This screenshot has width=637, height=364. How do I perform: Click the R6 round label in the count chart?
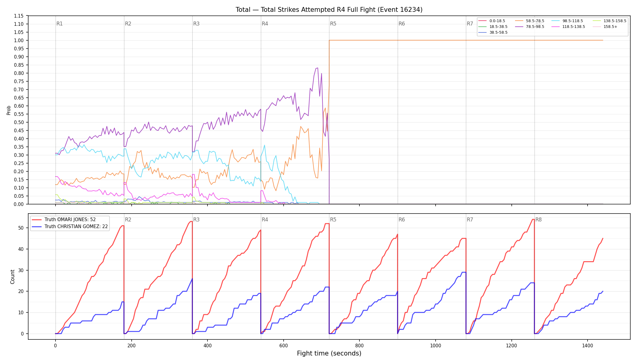[402, 220]
